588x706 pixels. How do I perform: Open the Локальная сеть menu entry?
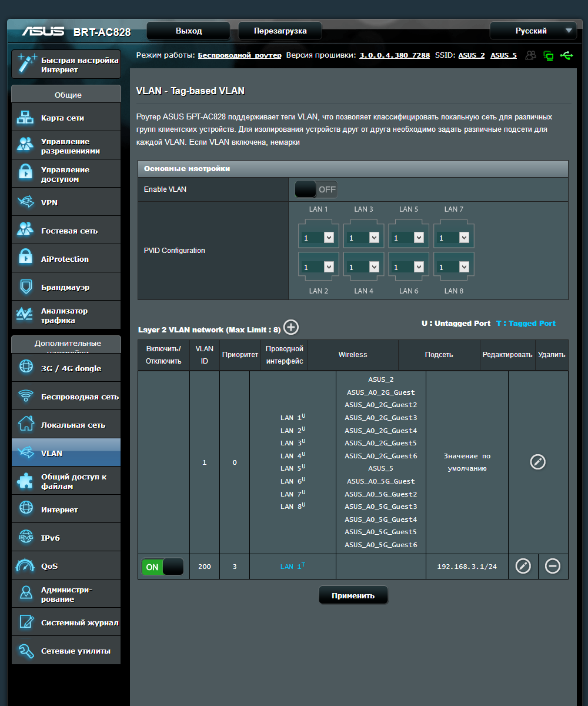pyautogui.click(x=66, y=424)
